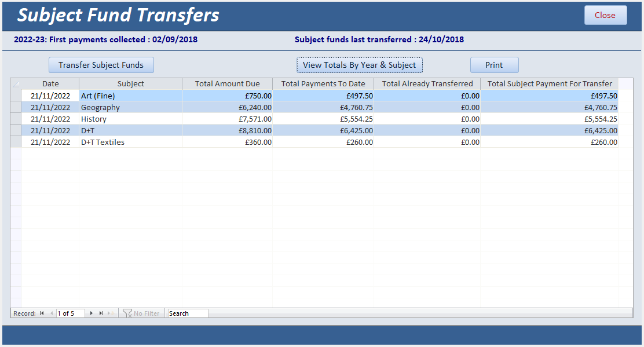This screenshot has height=347, width=644.
Task: Click the Subject column header
Action: click(x=131, y=84)
